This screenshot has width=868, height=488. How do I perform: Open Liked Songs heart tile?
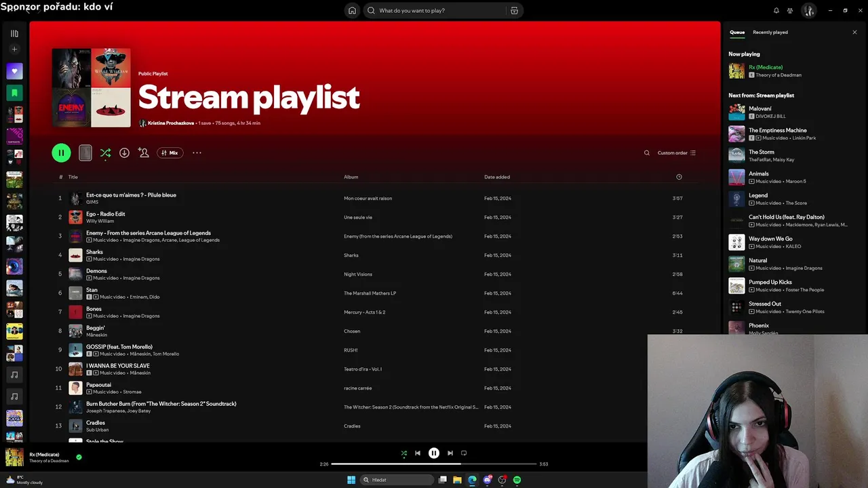(x=14, y=70)
